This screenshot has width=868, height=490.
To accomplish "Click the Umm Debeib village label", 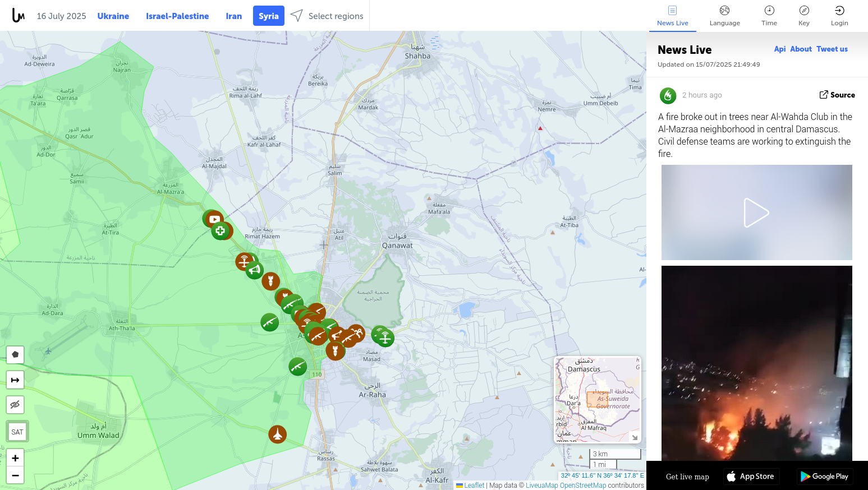I will coord(601,100).
